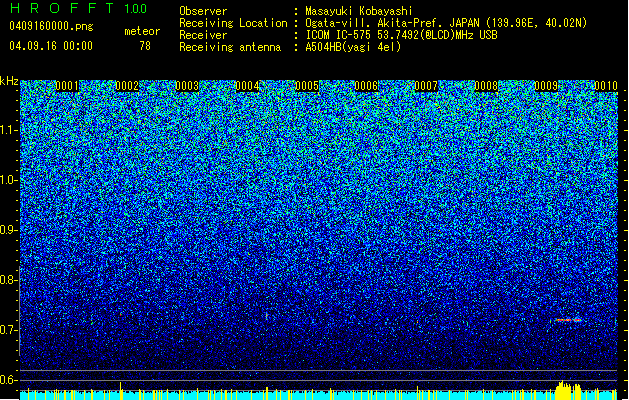The image size is (629, 400).
Task: Click the 0009 minute time marker
Action: click(x=546, y=86)
